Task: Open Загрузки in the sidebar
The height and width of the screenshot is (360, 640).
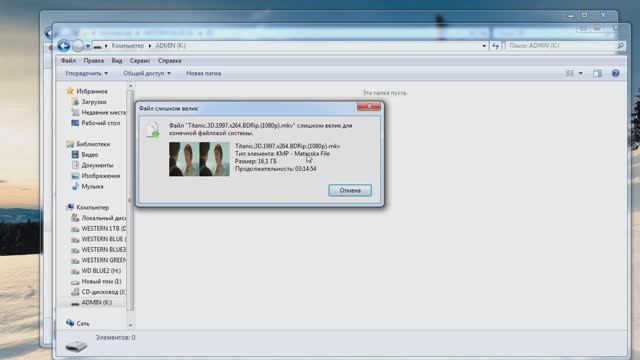Action: click(x=94, y=102)
